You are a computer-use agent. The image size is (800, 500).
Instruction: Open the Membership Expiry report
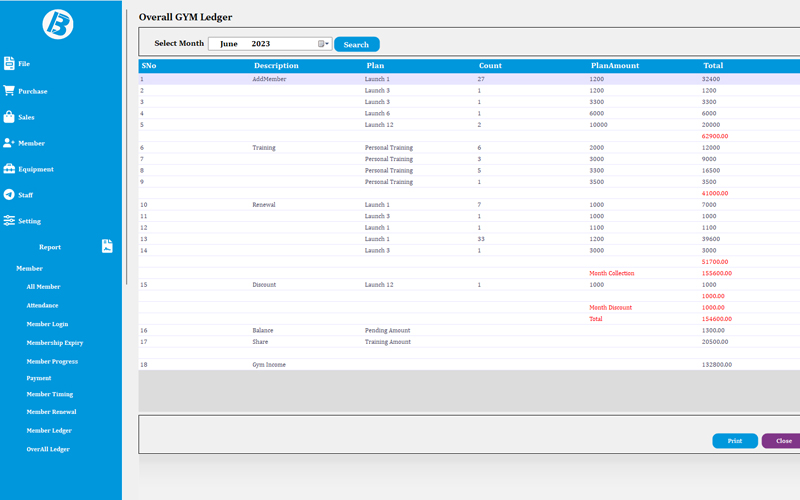click(55, 343)
